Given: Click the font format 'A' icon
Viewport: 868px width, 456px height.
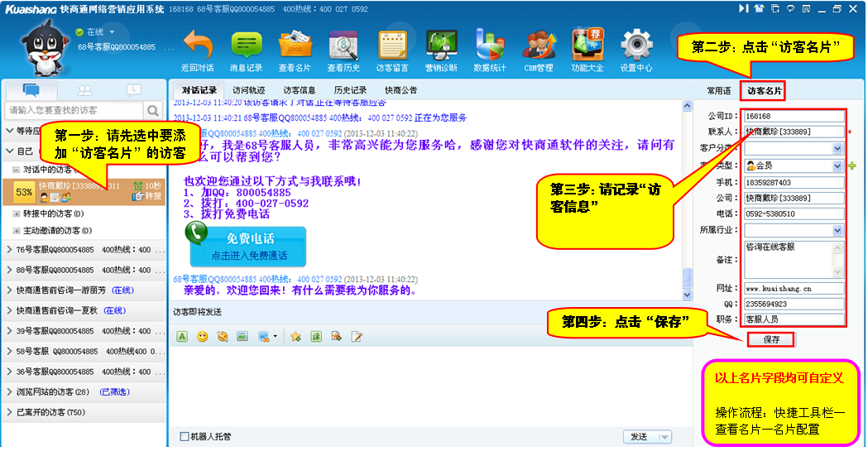Looking at the screenshot, I should pos(182,337).
